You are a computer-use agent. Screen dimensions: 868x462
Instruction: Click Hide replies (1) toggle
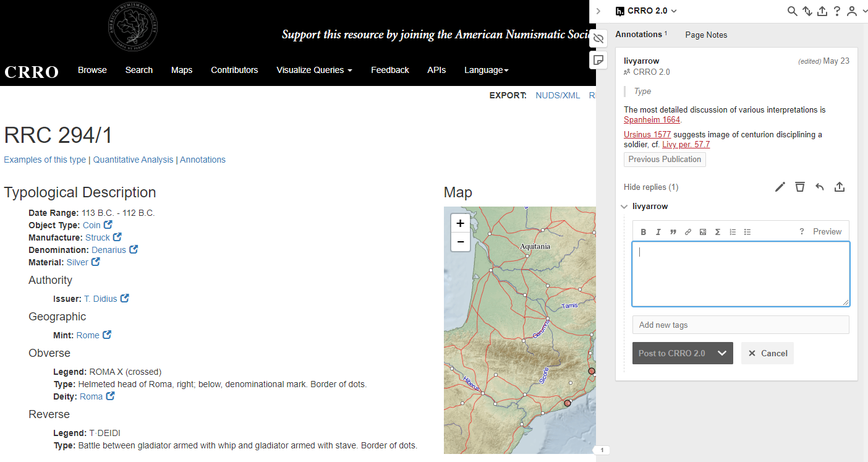(651, 187)
